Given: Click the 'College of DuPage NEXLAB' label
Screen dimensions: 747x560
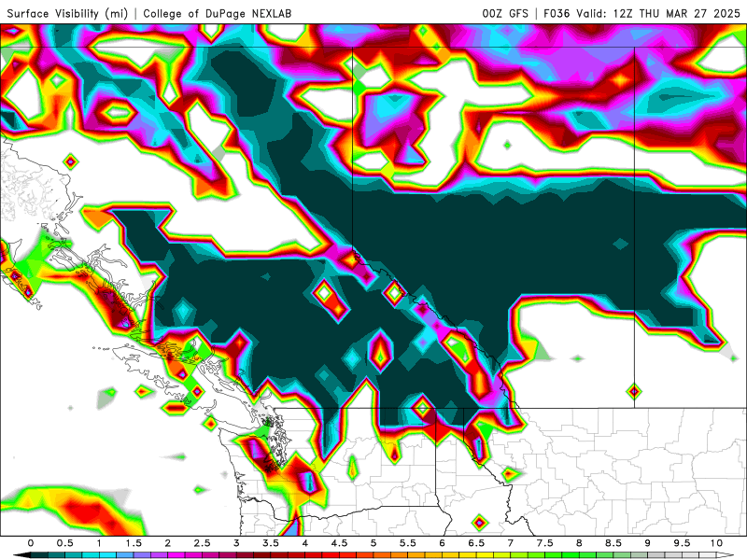Looking at the screenshot, I should click(218, 14).
